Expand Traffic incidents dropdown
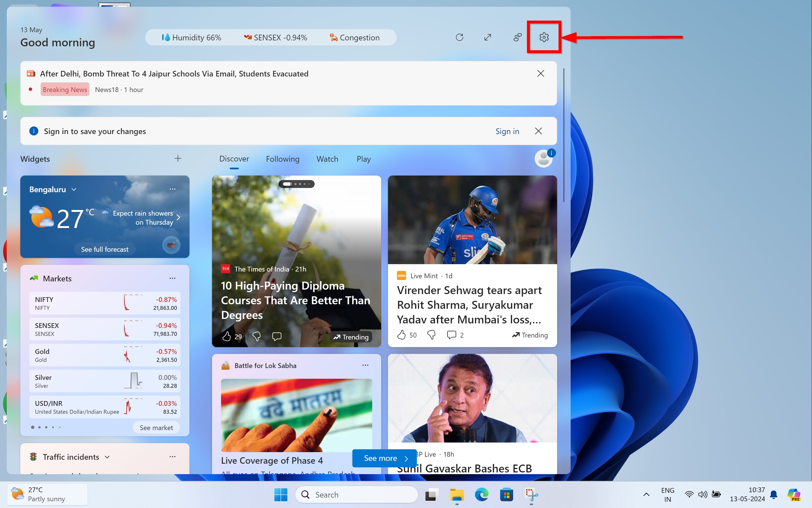Screen dimensions: 812x508 107,457
